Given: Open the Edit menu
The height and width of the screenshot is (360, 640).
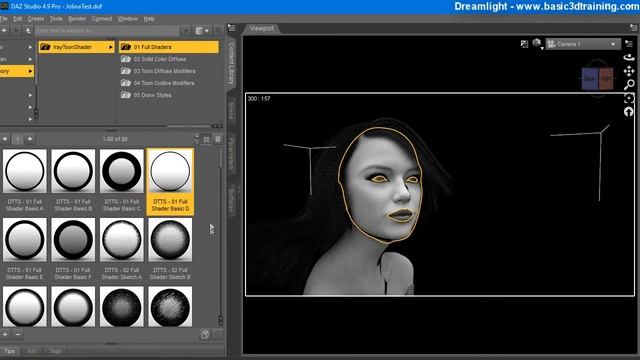Looking at the screenshot, I should (18, 19).
